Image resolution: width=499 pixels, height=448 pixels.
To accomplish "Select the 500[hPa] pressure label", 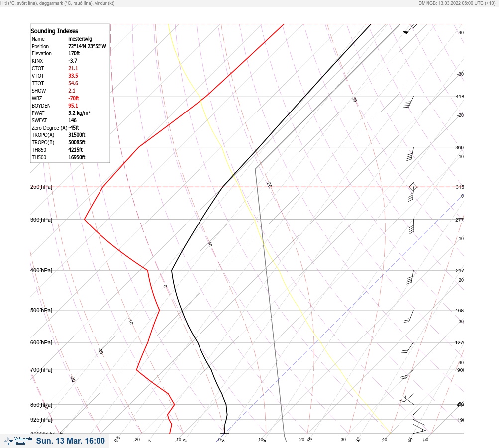I will [x=41, y=311].
